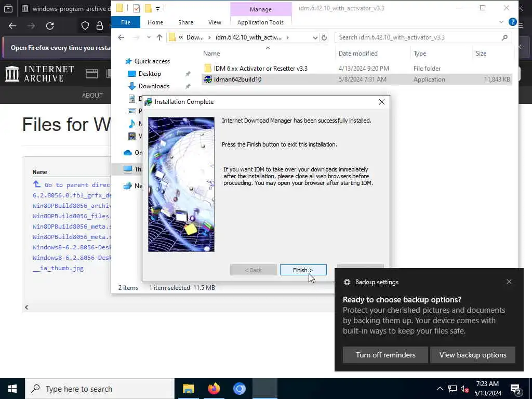Viewport: 532px width, 399px height.
Task: Click the Quick Access Toolbar properties checkmark icon
Action: (x=137, y=8)
